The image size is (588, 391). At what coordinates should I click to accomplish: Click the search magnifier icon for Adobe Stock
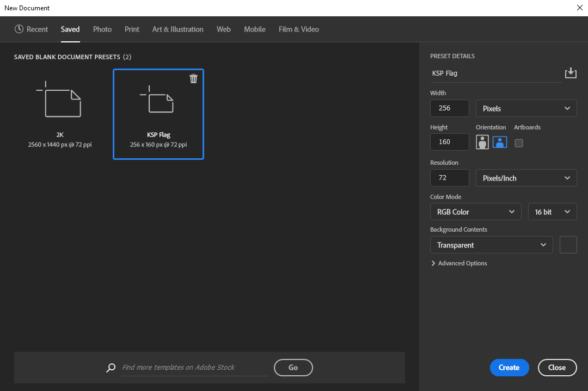[111, 368]
